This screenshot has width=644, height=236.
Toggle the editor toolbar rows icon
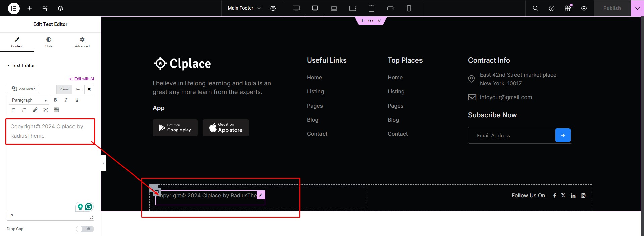click(x=56, y=110)
